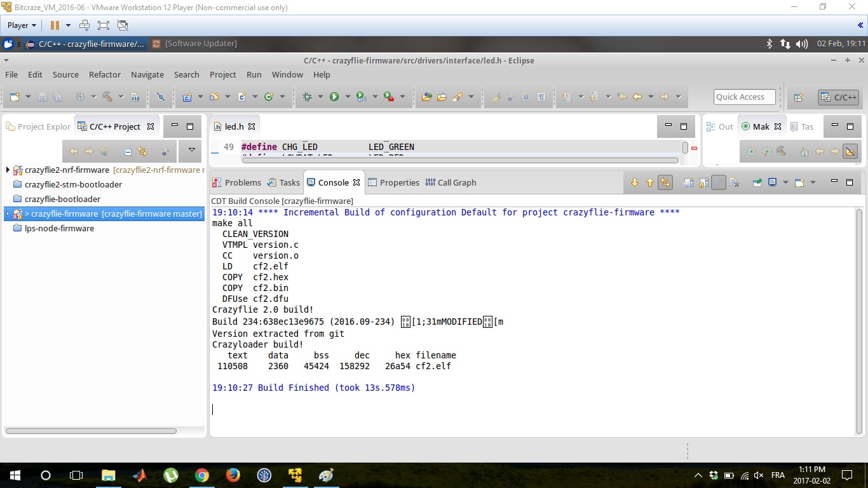The height and width of the screenshot is (488, 868).
Task: Click the Open Perspective icon
Action: pos(798,97)
